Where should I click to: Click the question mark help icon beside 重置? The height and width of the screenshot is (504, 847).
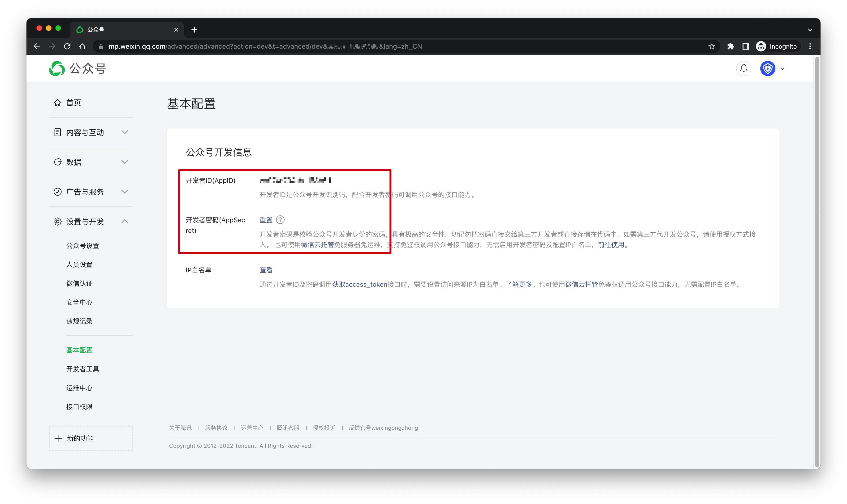(280, 220)
